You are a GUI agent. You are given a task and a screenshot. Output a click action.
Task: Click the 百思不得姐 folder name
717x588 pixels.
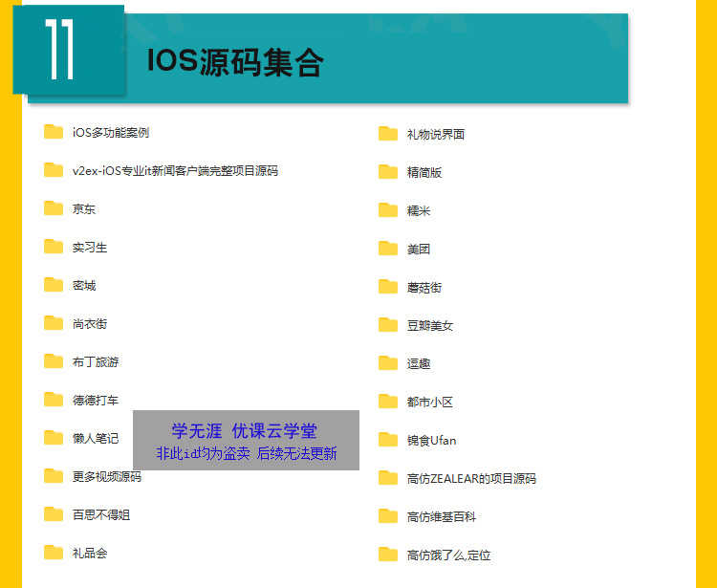[101, 514]
